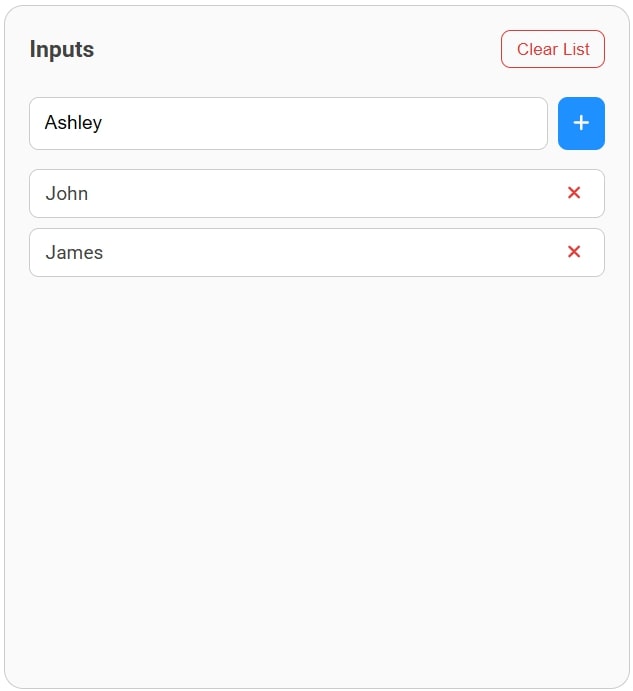Hit the red-outlined Clear List control
The image size is (633, 691).
coord(552,49)
